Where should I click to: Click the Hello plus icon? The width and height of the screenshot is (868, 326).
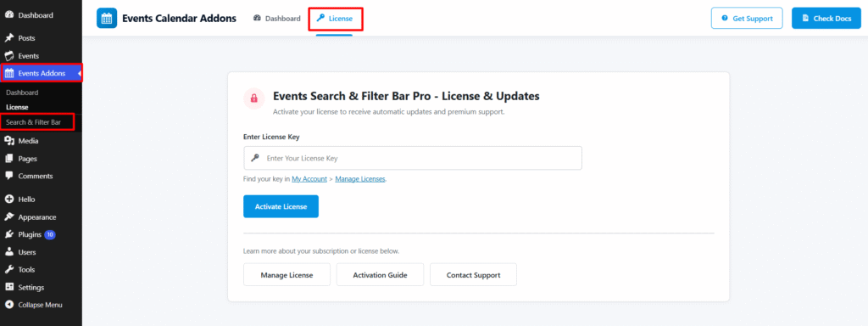point(8,199)
